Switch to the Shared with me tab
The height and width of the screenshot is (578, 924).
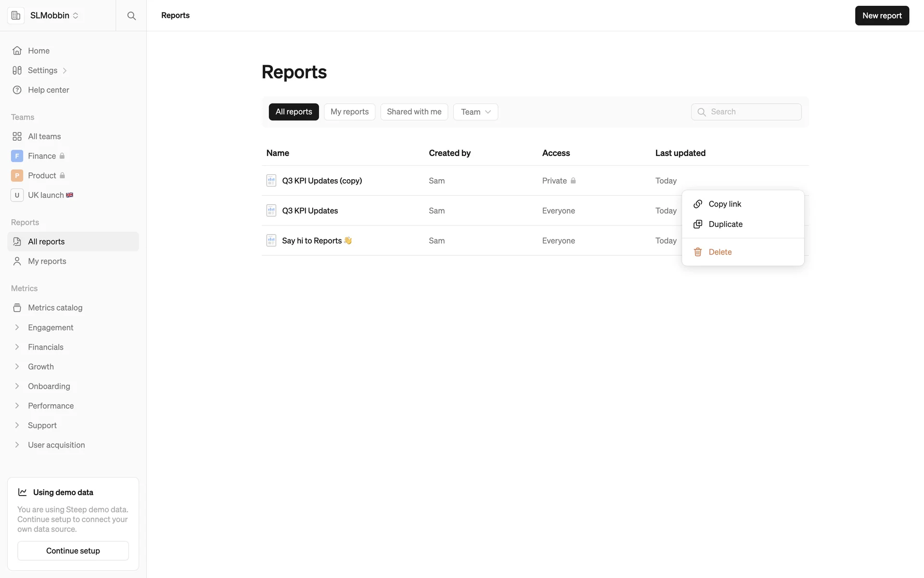(414, 112)
